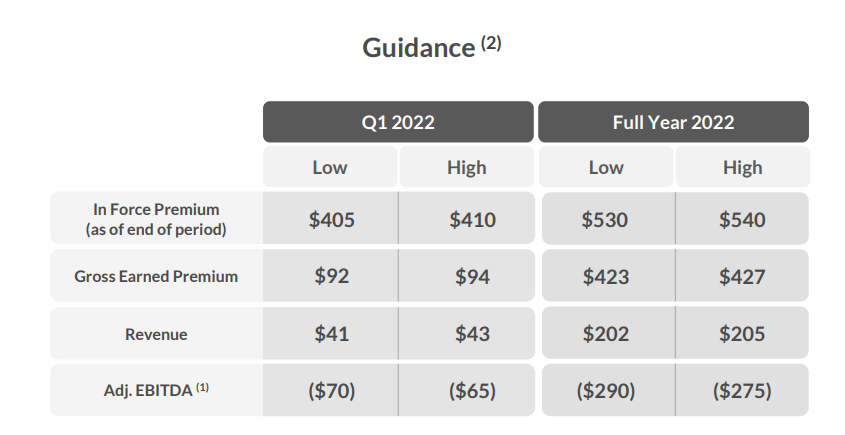This screenshot has height=435, width=845.
Task: Click the ($275) Adj. EBITDA cell
Action: point(742,390)
